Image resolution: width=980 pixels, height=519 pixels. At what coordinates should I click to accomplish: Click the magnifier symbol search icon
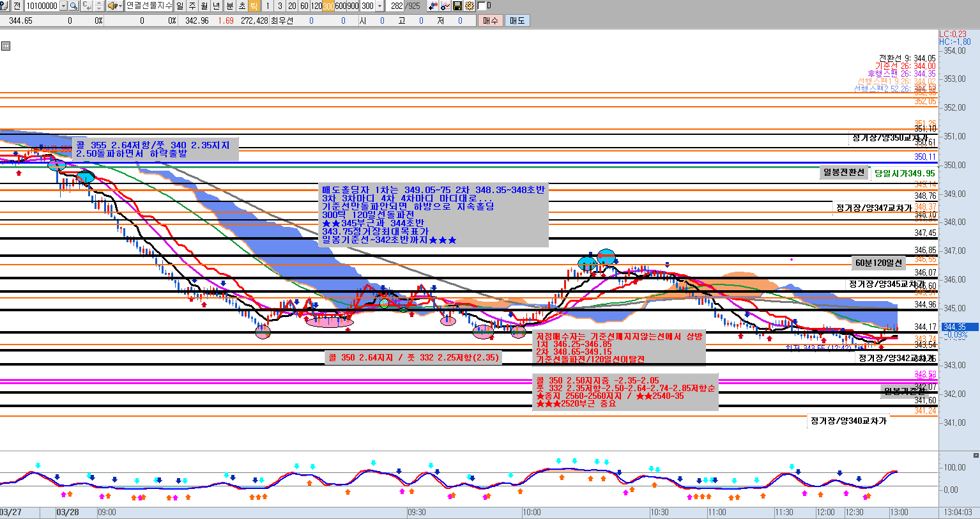[73, 6]
